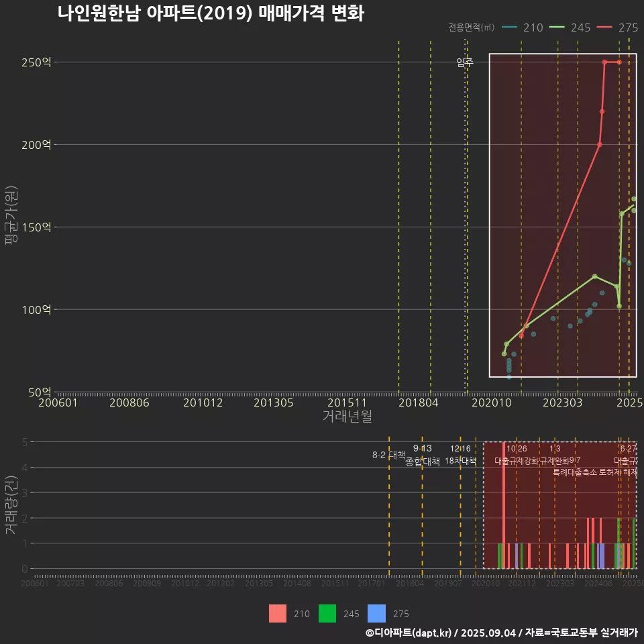Click the red data point at 200억
Image resolution: width=644 pixels, height=644 pixels.
click(x=600, y=144)
